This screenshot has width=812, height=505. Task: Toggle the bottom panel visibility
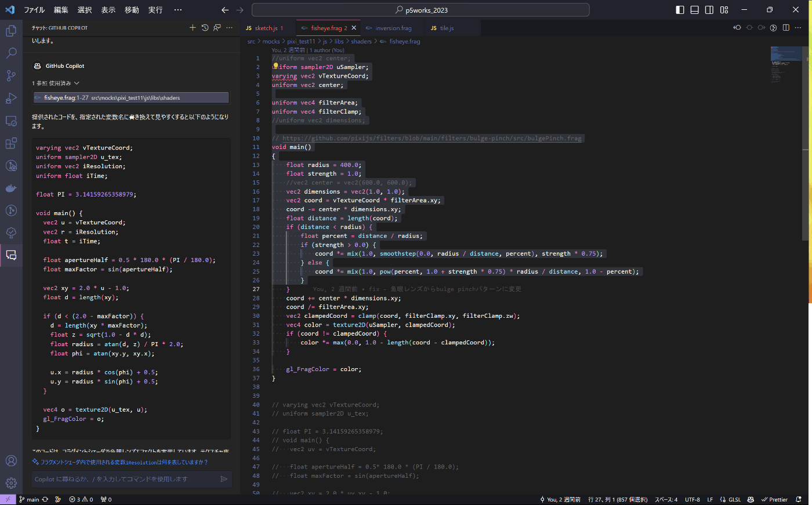pos(694,10)
